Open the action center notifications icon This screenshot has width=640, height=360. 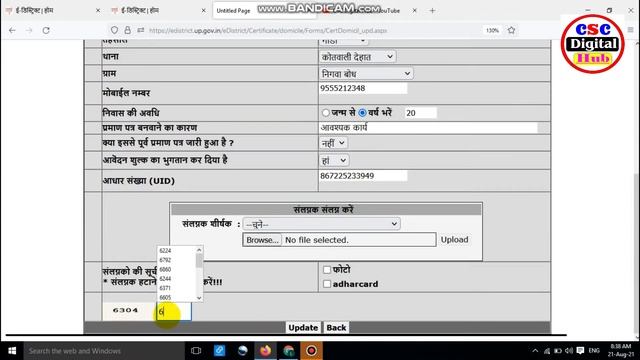point(580,351)
